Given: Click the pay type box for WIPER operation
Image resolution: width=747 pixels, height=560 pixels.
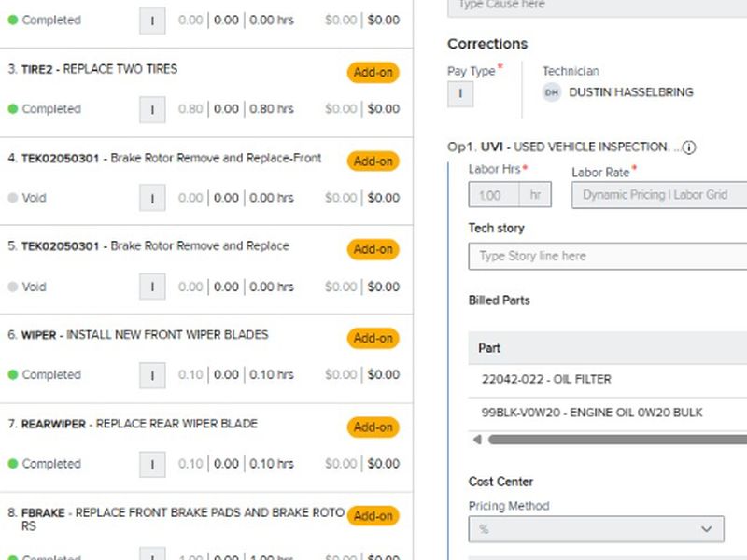Looking at the screenshot, I should click(152, 375).
